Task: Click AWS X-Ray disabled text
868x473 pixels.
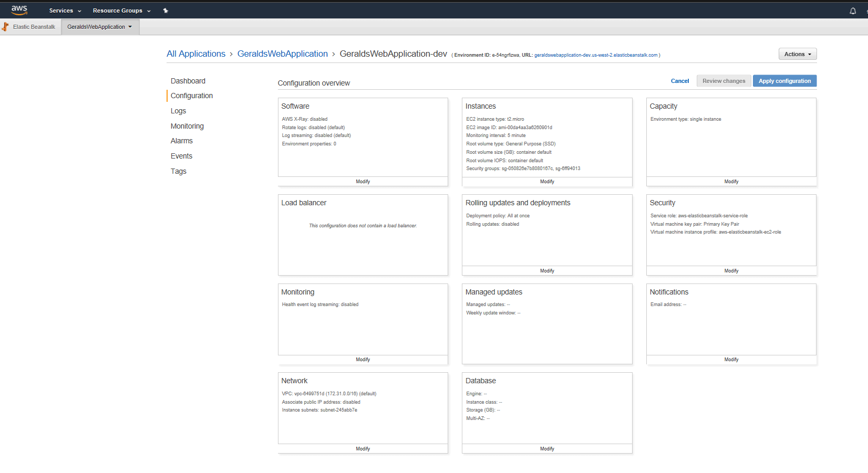Action: point(305,119)
